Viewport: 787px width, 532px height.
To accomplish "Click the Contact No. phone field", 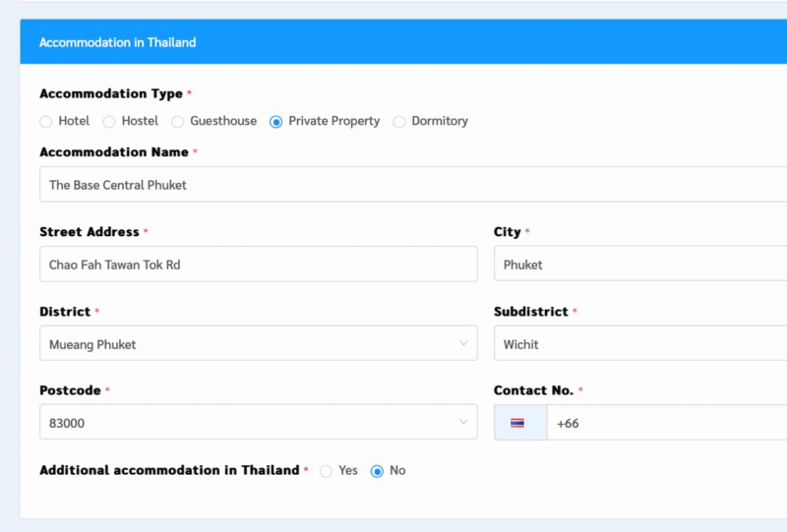I will tap(669, 423).
